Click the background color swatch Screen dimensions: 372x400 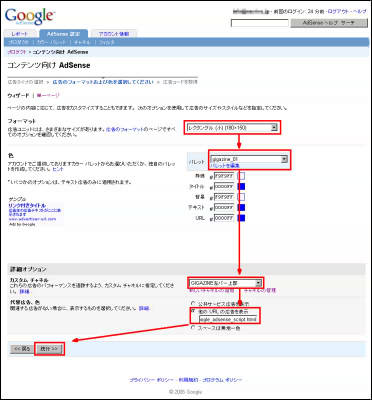[241, 197]
